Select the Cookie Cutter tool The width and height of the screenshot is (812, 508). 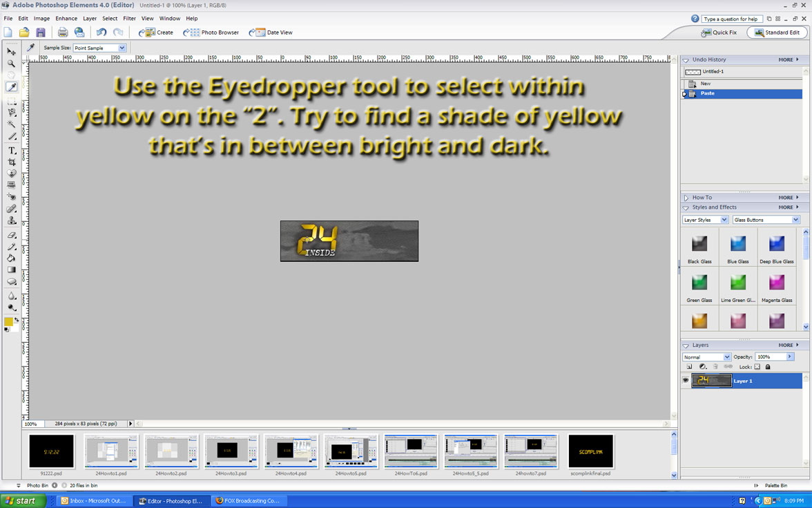(11, 173)
